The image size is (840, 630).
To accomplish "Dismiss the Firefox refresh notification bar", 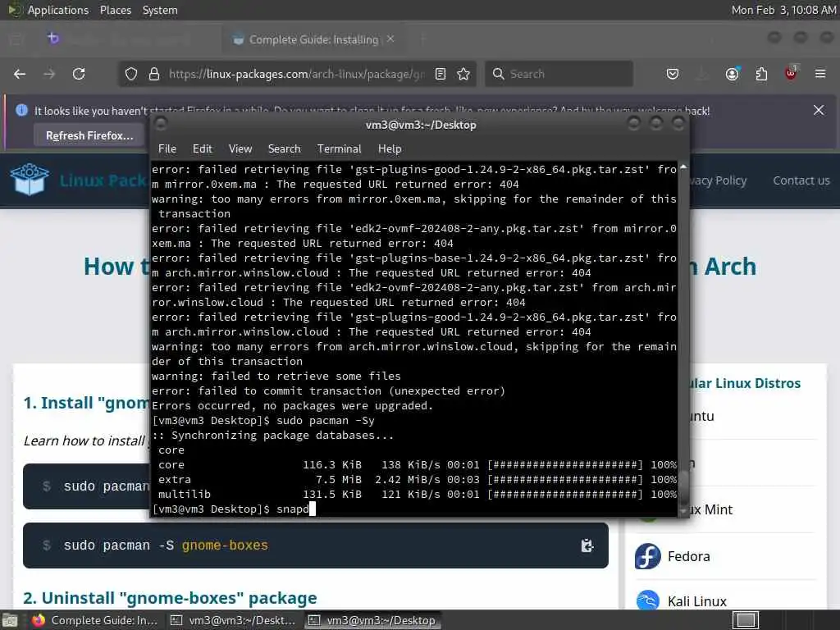I will click(x=819, y=110).
